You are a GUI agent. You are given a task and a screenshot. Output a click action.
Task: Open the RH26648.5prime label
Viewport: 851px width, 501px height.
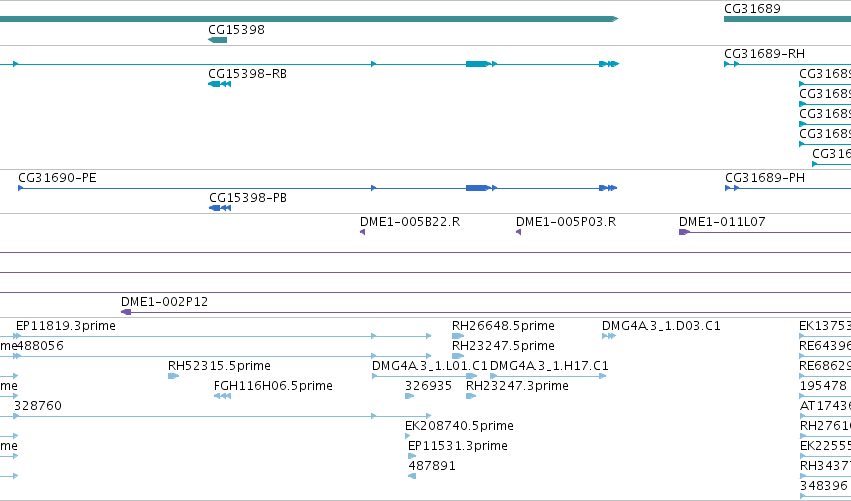[x=503, y=326]
